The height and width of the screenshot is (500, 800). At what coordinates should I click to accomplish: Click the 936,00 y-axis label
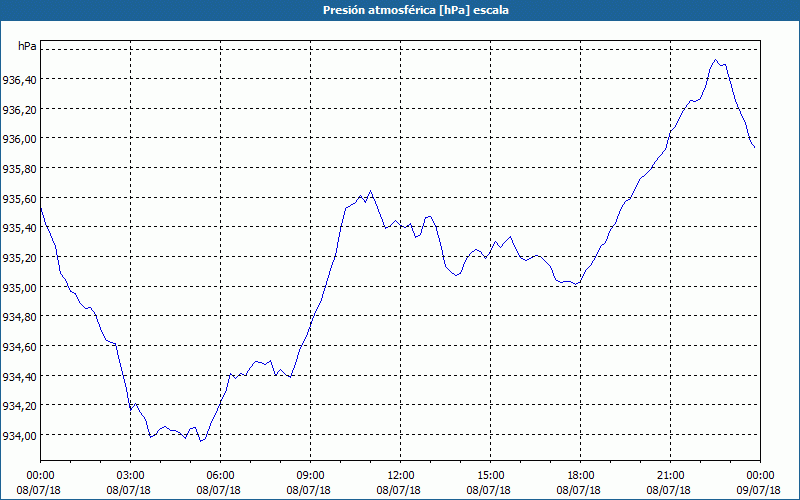pyautogui.click(x=19, y=139)
